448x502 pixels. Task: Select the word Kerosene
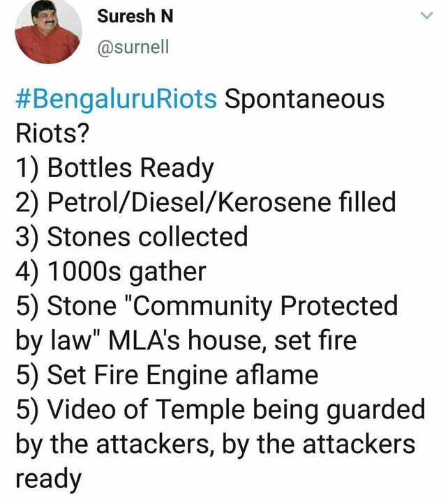[x=274, y=202]
